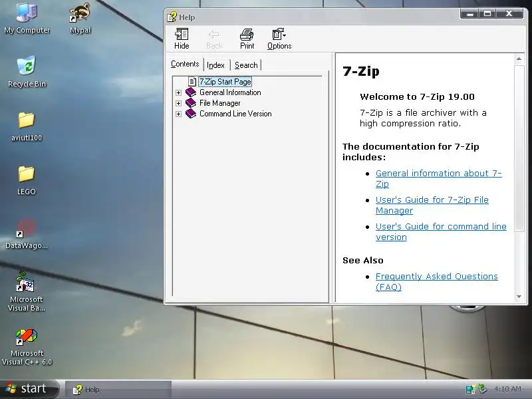This screenshot has height=399, width=532.
Task: Select the File Manager tree label
Action: pyautogui.click(x=220, y=103)
